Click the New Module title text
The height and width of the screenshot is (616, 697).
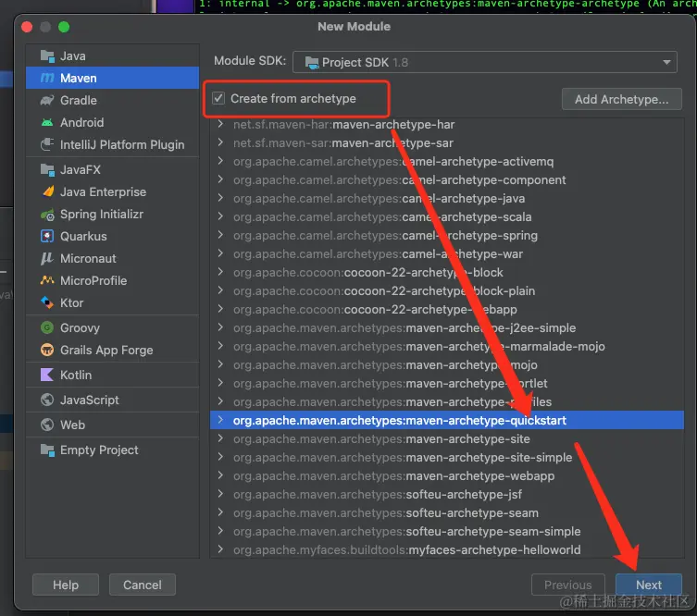coord(354,27)
